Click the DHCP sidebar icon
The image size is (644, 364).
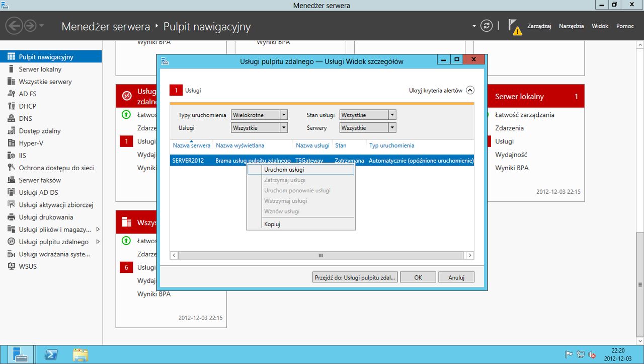[x=11, y=106]
